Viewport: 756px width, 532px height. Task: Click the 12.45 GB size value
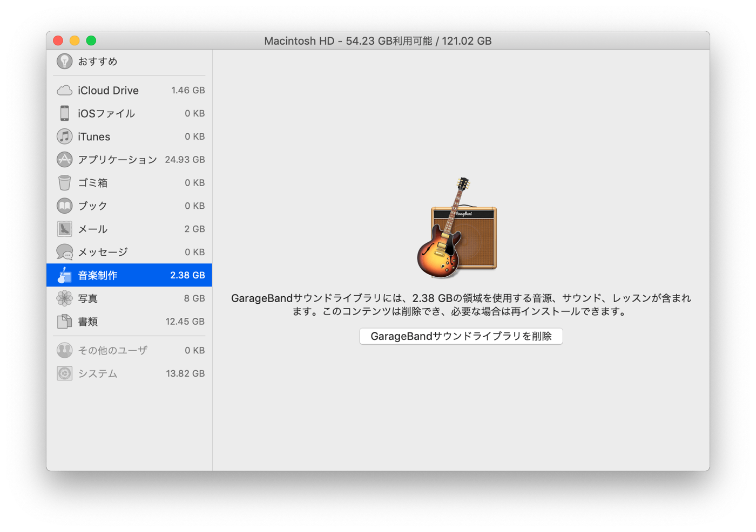pos(185,322)
